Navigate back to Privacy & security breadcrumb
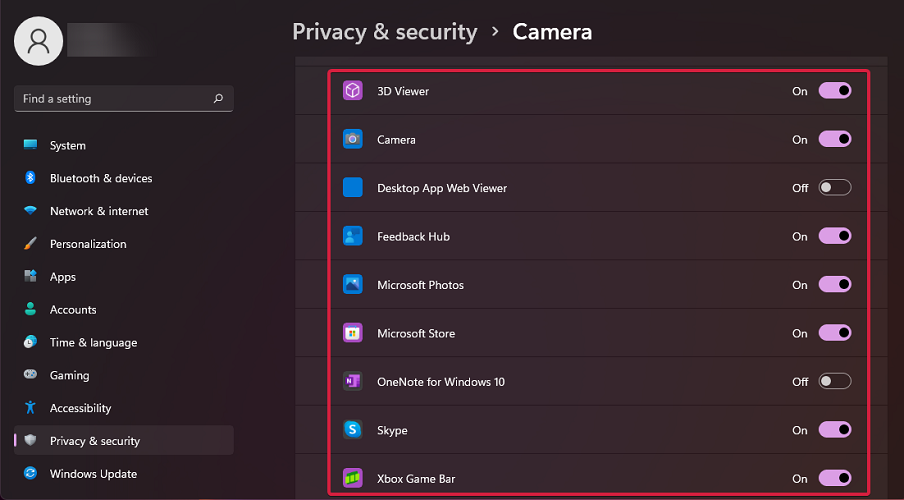Screen dimensions: 904x500 [384, 32]
